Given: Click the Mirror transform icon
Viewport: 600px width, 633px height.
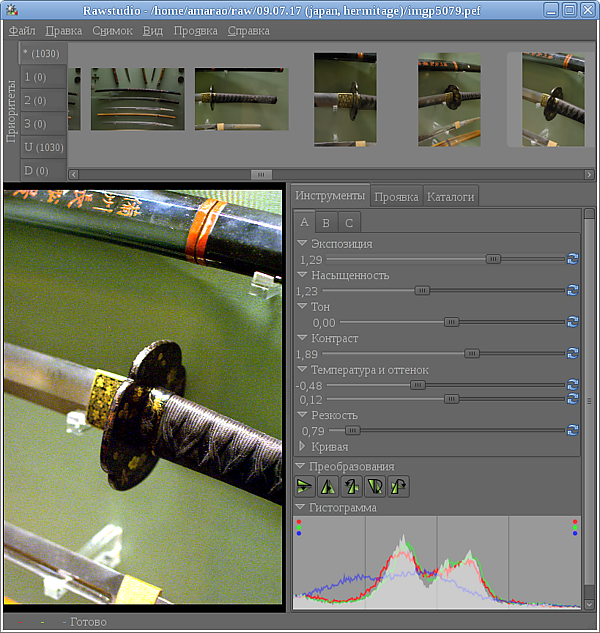Looking at the screenshot, I should (x=327, y=487).
